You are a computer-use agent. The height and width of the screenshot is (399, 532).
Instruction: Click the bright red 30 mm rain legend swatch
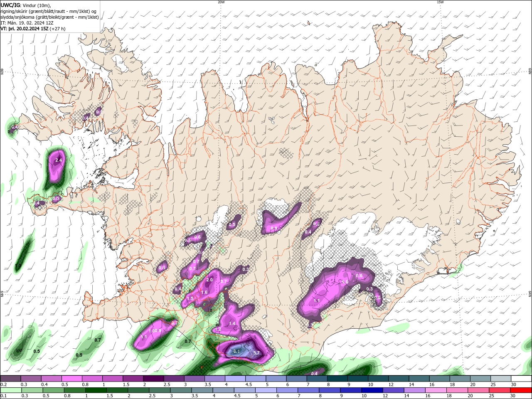coord(521,390)
